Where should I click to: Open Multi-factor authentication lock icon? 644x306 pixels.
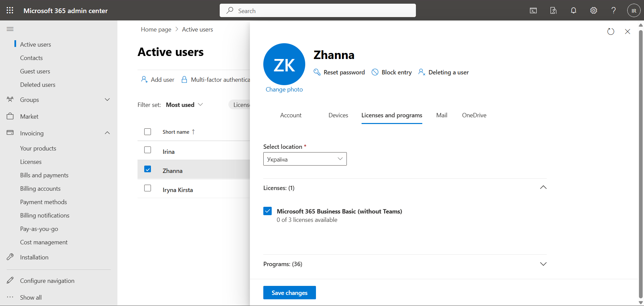click(x=184, y=79)
